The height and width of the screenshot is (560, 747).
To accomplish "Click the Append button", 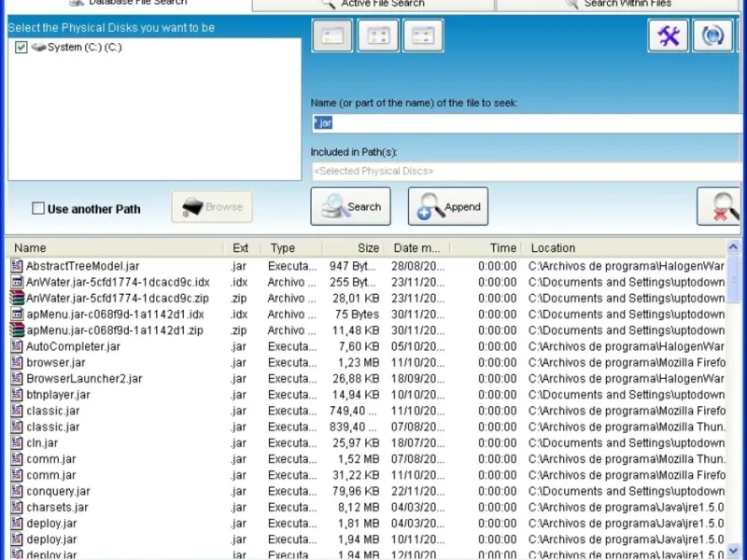I will click(448, 206).
